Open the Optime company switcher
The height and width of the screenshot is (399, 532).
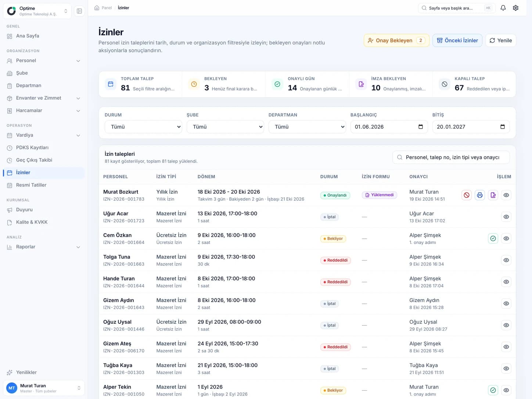coord(37,11)
